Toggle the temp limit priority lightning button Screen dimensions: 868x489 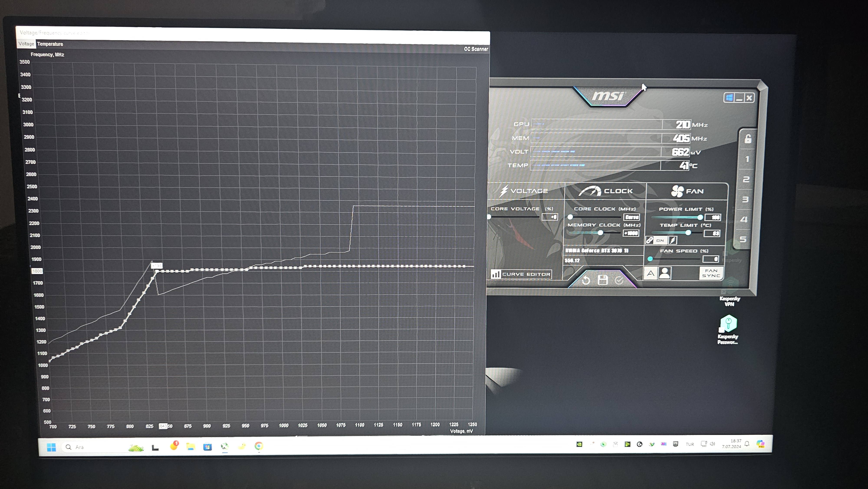[672, 240]
